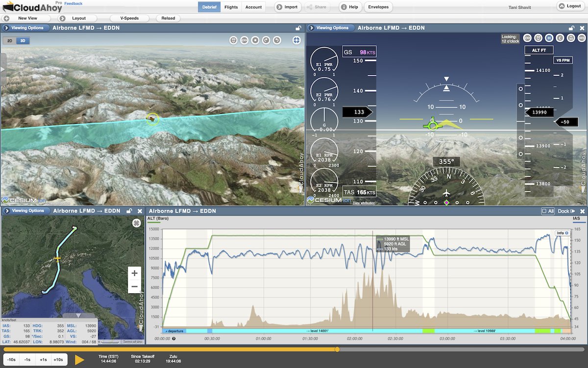Expand Viewing Options in the map panel

tap(27, 211)
